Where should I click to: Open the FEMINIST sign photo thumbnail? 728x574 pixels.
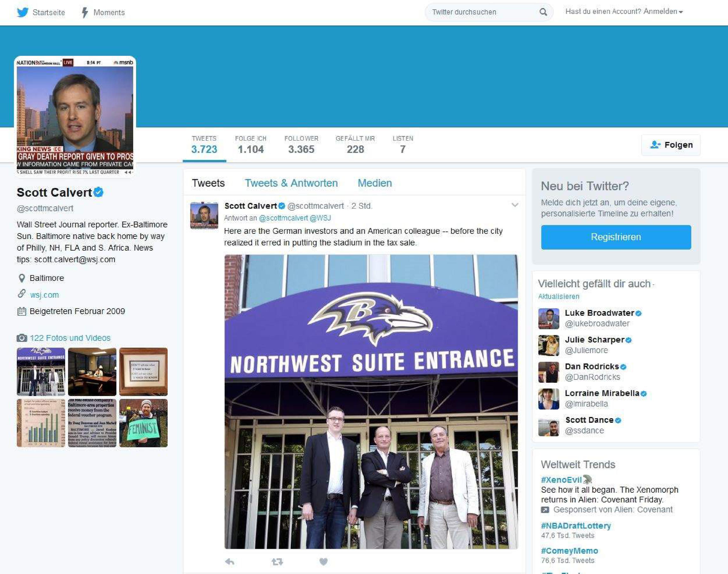click(143, 423)
